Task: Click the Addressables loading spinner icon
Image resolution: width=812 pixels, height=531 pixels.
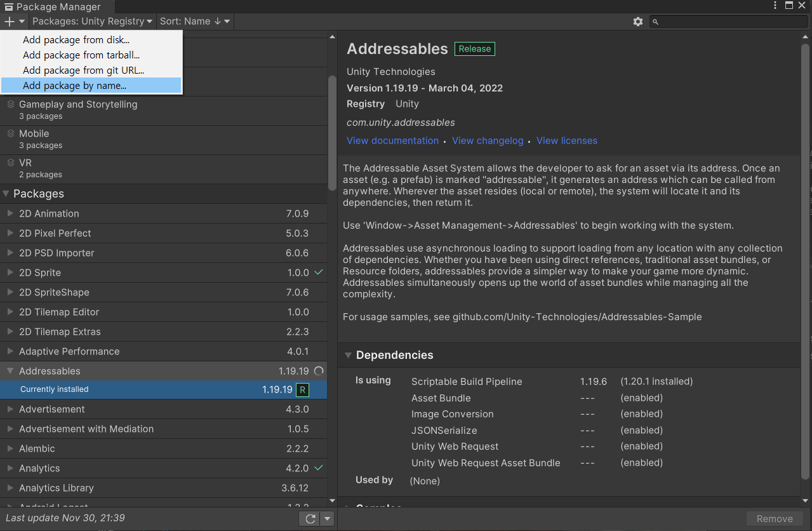Action: [319, 371]
